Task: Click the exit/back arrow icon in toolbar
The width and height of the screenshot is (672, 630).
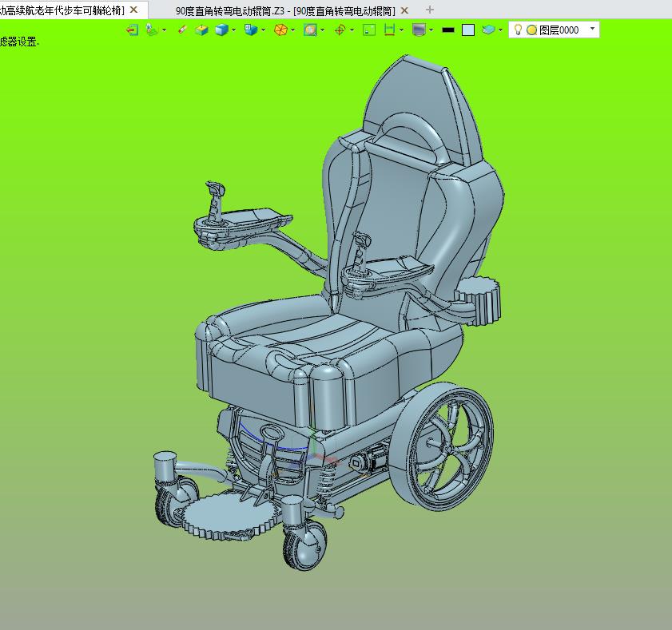Action: (x=132, y=30)
